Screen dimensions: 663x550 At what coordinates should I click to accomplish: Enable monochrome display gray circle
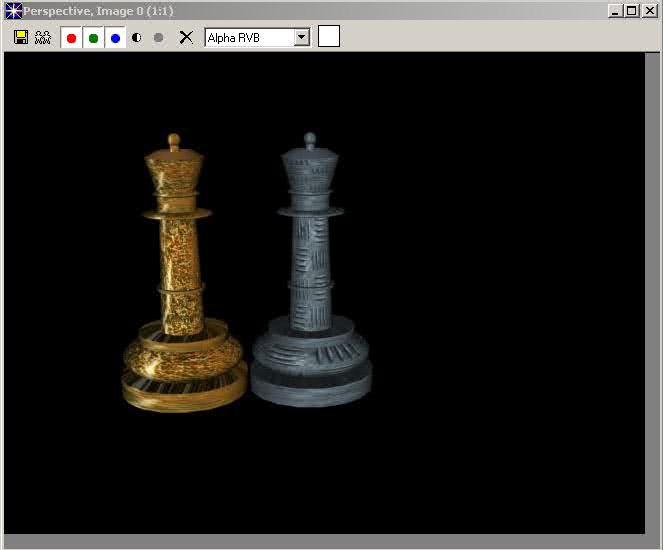[159, 38]
